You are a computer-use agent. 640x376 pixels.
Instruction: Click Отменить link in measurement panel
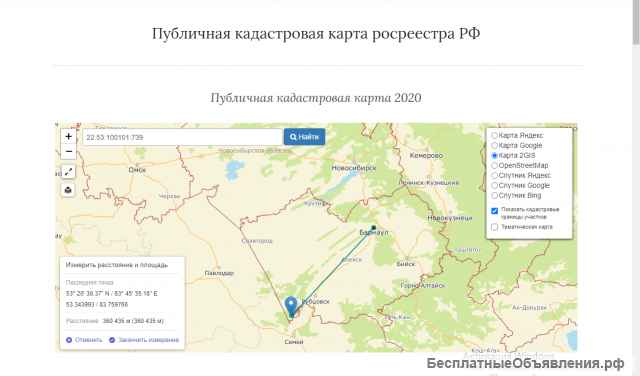click(84, 340)
